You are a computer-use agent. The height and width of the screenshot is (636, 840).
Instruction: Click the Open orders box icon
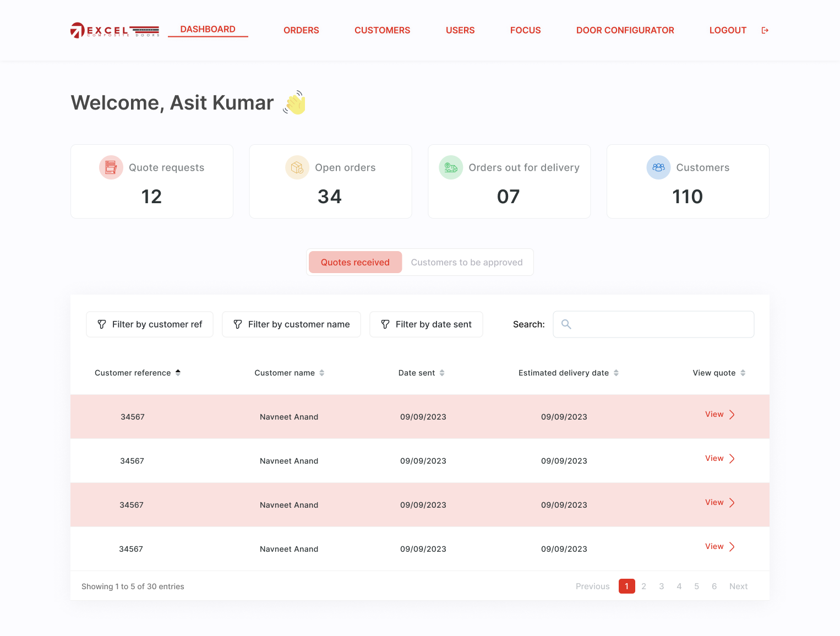pos(297,167)
